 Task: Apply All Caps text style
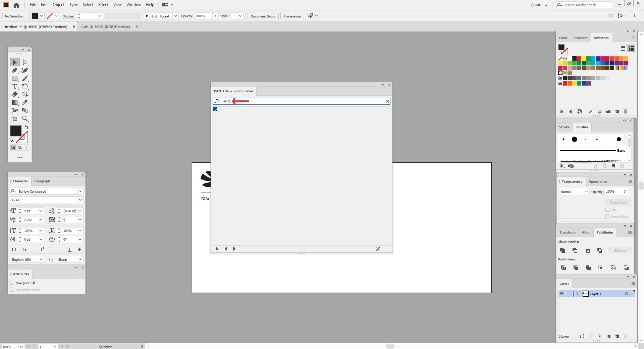[x=14, y=249]
